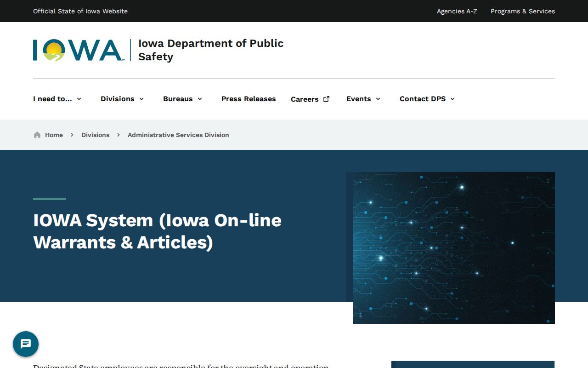Open the "I need to..." navigation item
Screen dimensions: 588x368
click(x=52, y=99)
